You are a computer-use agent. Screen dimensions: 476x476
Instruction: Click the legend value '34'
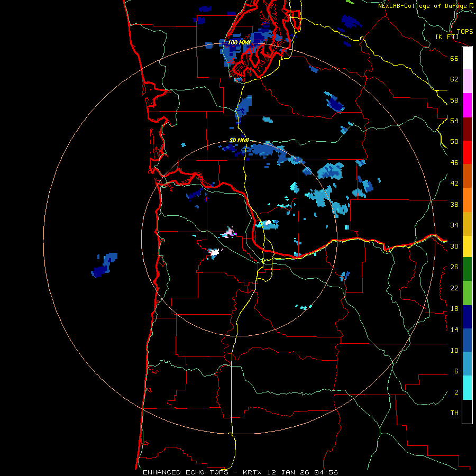[454, 225]
